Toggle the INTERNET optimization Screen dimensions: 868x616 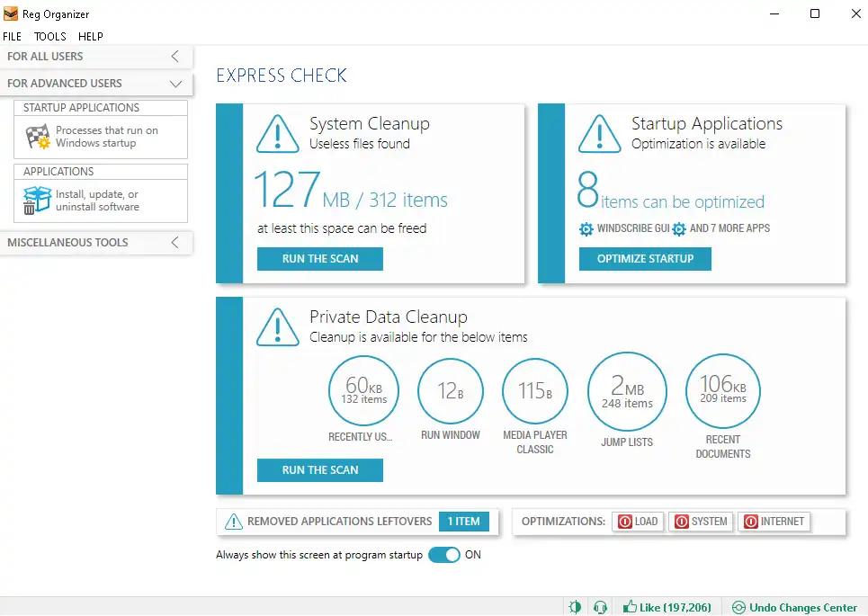click(x=773, y=522)
